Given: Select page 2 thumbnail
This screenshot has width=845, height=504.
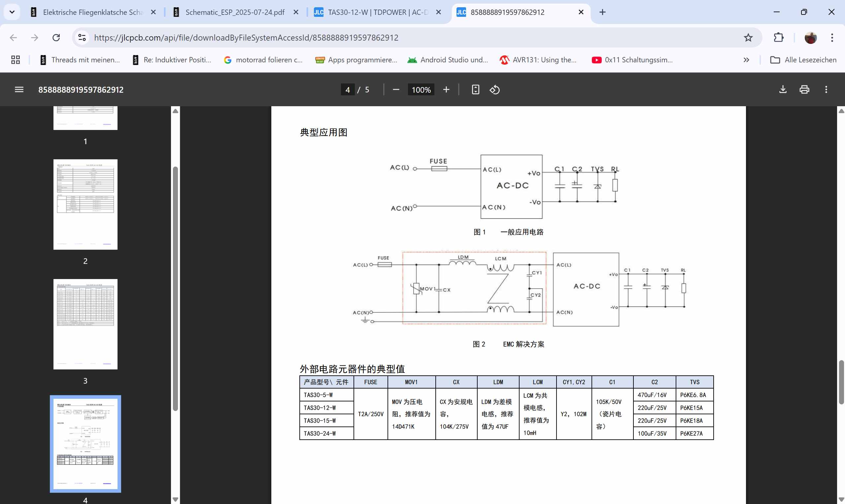Looking at the screenshot, I should [85, 205].
